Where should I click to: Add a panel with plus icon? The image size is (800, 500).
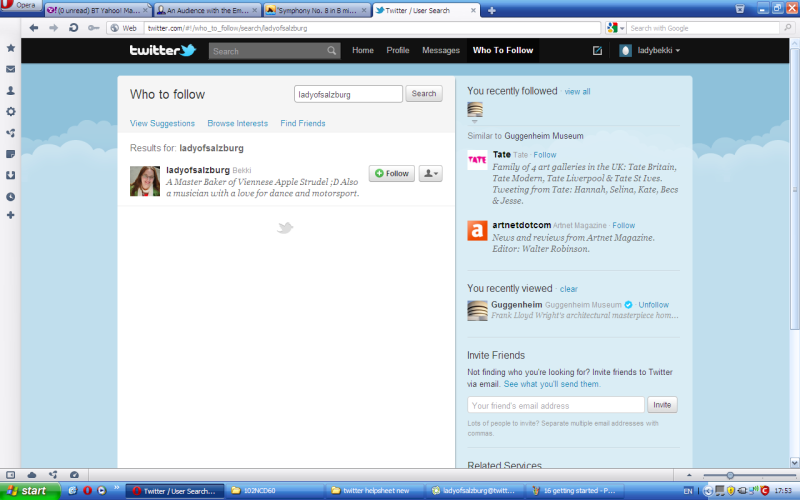point(10,215)
